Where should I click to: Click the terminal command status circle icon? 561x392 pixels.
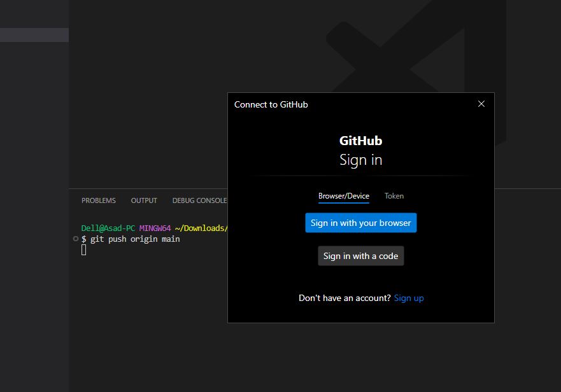pos(76,239)
